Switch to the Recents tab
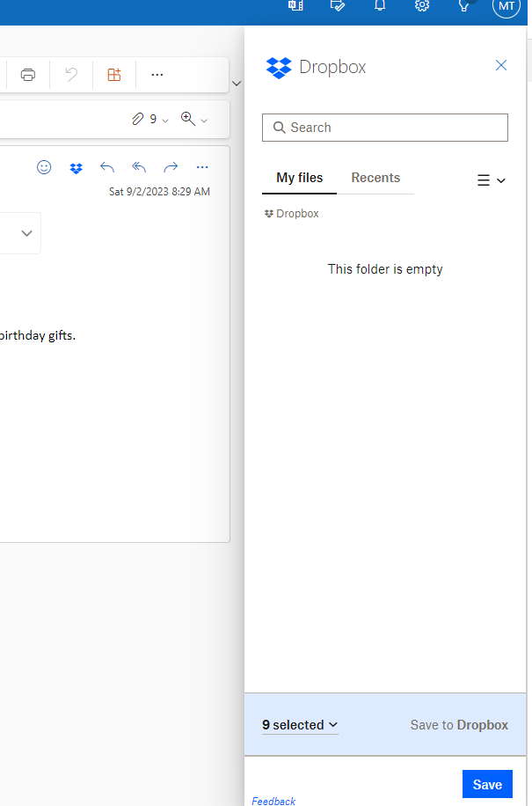The image size is (532, 806). click(375, 178)
